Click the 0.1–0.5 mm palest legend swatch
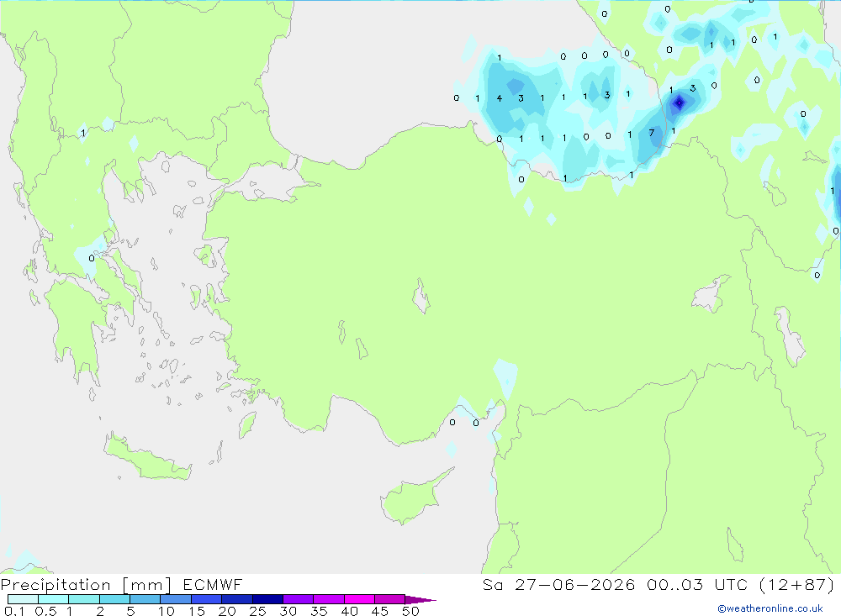The image size is (841, 616). click(x=23, y=599)
